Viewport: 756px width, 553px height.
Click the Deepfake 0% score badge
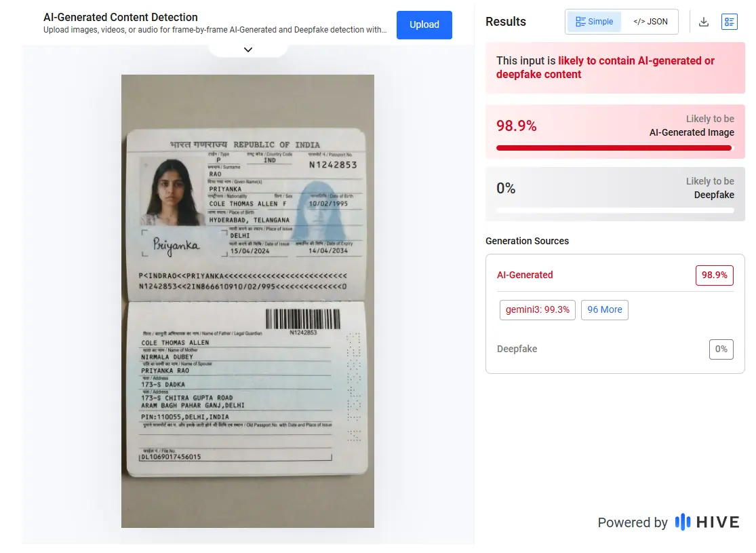point(721,349)
